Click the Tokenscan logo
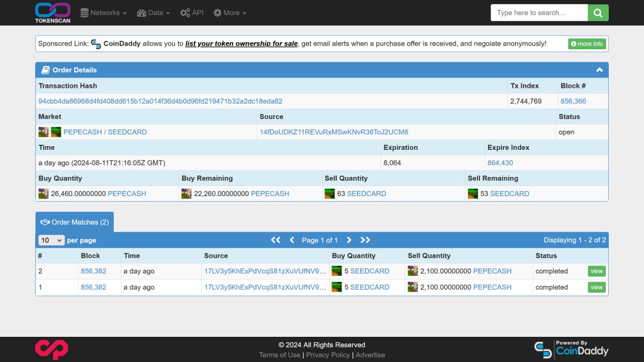The height and width of the screenshot is (362, 644). 53,13
